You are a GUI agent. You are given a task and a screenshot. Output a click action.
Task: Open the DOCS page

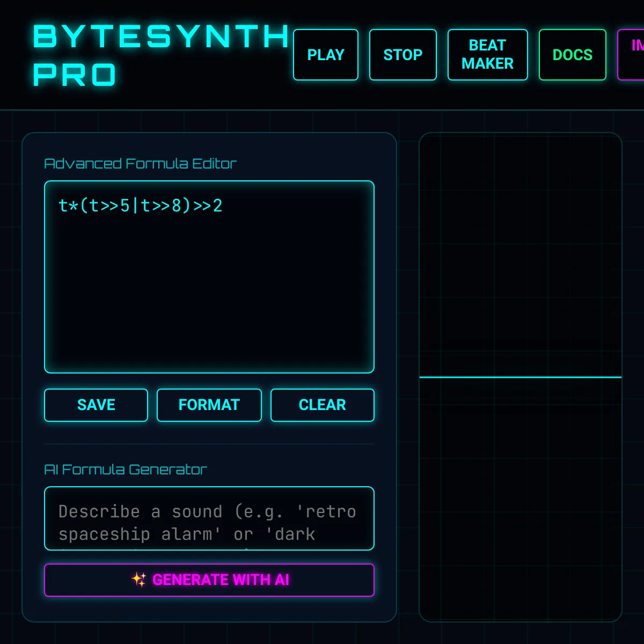tap(572, 55)
